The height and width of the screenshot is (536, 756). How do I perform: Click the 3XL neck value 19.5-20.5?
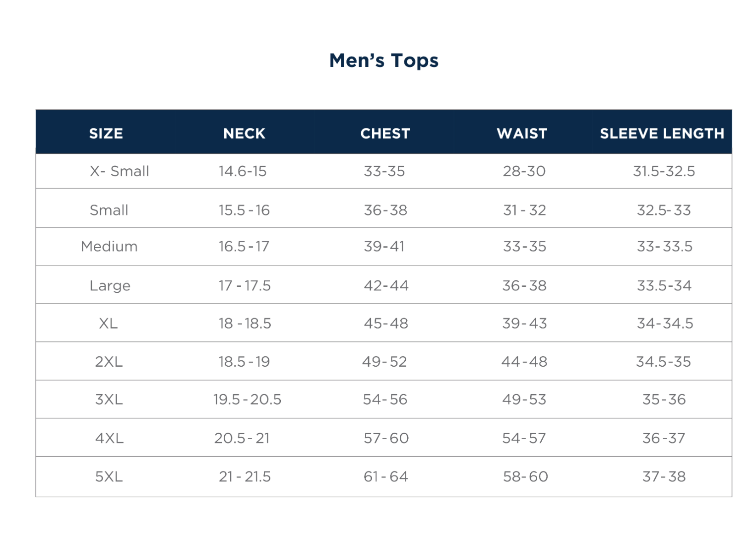tap(247, 400)
